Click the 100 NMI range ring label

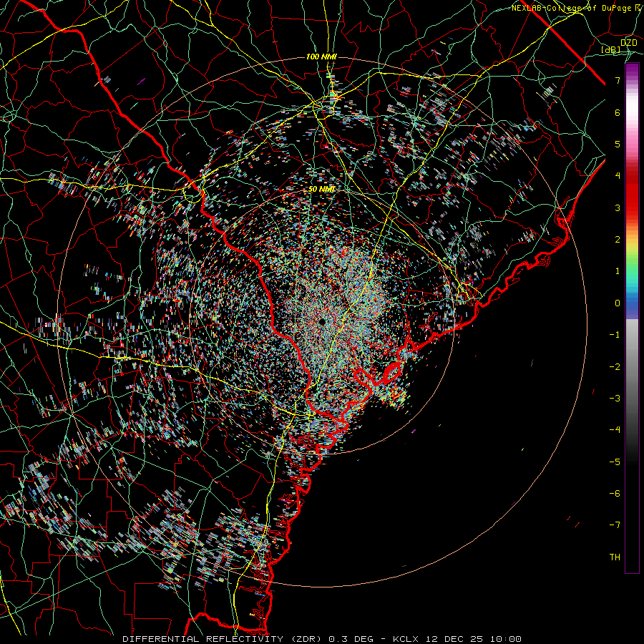321,57
